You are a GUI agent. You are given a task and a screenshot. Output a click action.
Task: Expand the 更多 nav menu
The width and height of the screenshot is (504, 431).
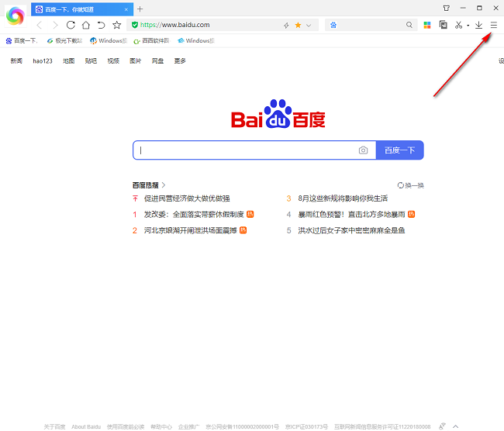180,60
